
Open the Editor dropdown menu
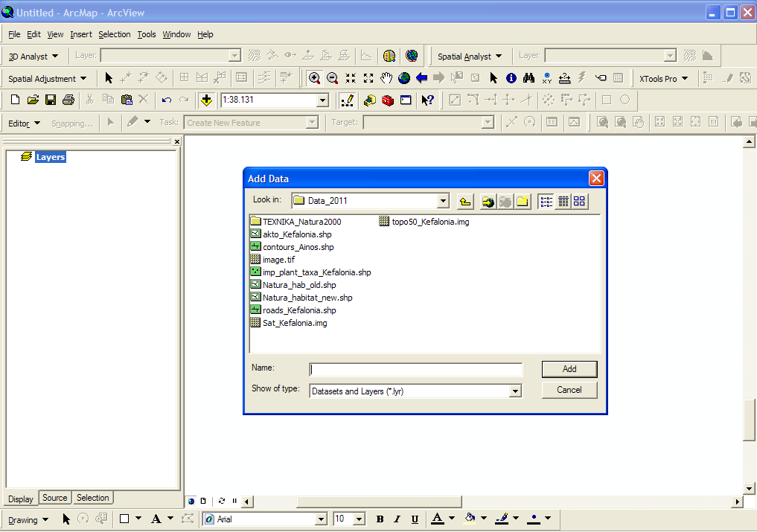(24, 123)
